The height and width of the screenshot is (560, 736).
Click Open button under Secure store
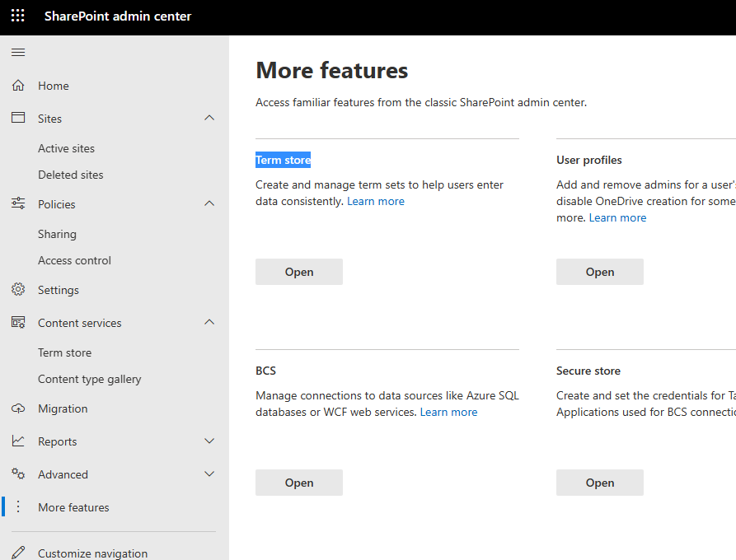point(600,482)
